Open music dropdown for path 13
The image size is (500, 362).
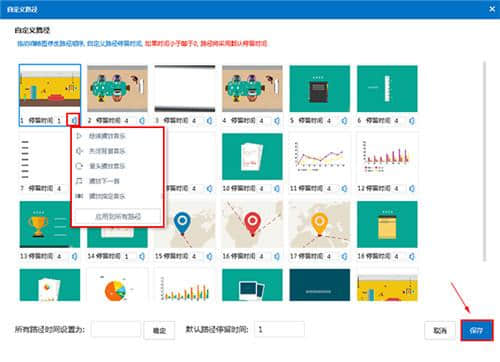click(74, 256)
